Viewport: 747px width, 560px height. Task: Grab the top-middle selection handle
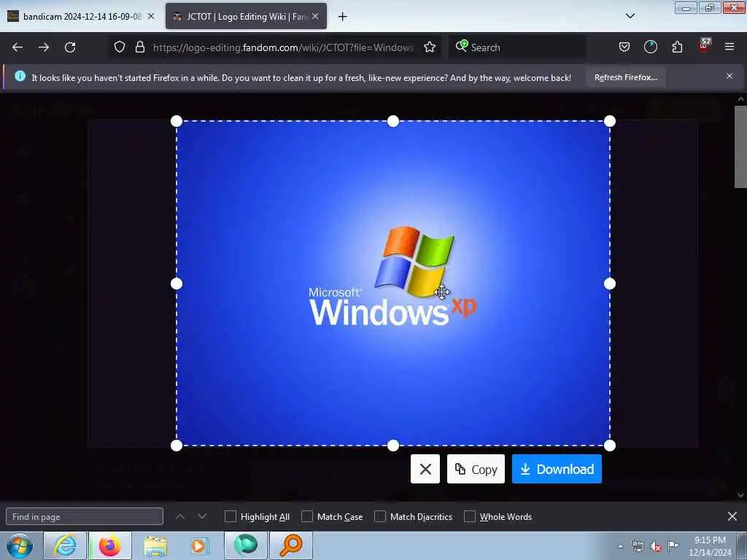[393, 121]
